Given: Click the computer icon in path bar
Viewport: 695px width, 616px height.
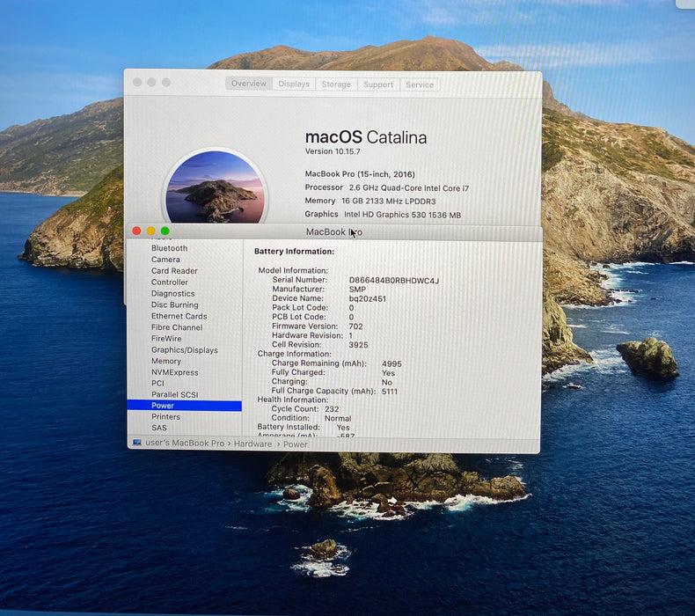Looking at the screenshot, I should point(137,443).
